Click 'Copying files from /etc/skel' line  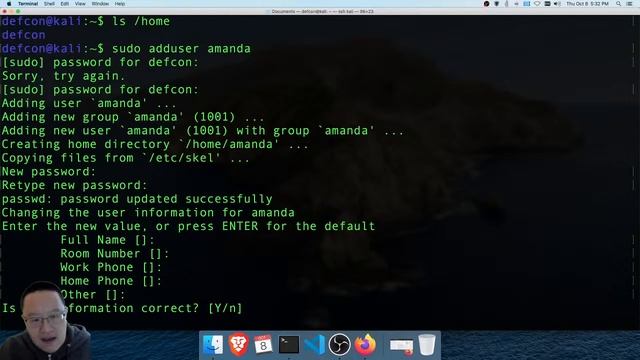pos(126,158)
